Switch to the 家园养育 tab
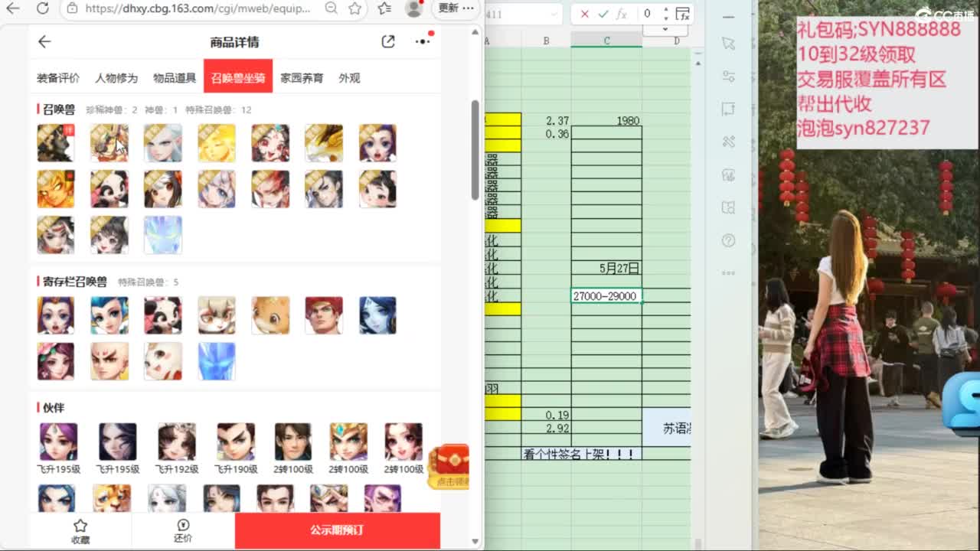This screenshot has width=980, height=551. point(302,78)
